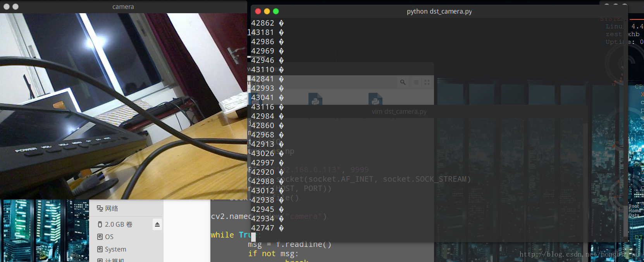The image size is (644, 262).
Task: Close the python dst_camera.py terminal window
Action: [x=258, y=11]
